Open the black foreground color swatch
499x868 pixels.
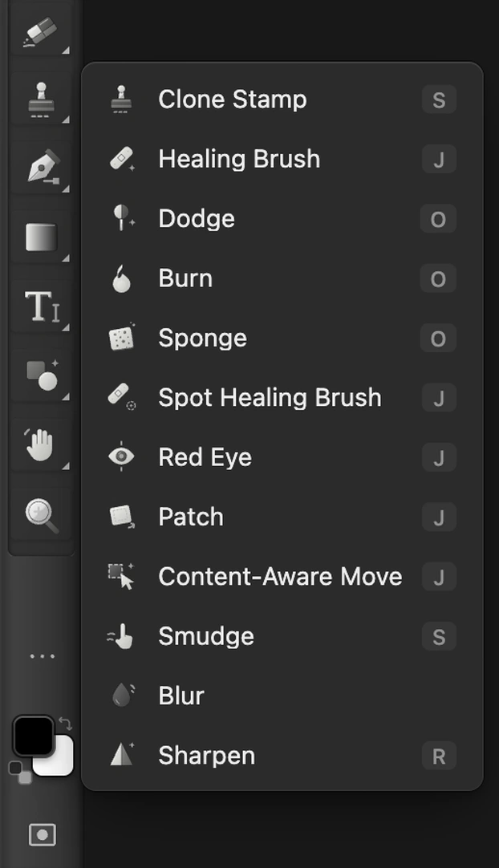[x=33, y=736]
